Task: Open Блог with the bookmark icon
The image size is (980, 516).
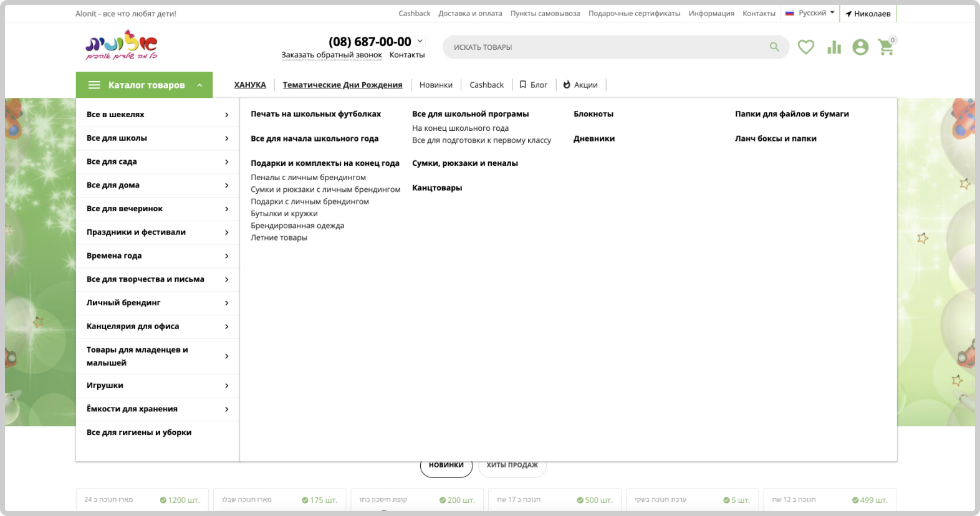Action: pyautogui.click(x=533, y=85)
